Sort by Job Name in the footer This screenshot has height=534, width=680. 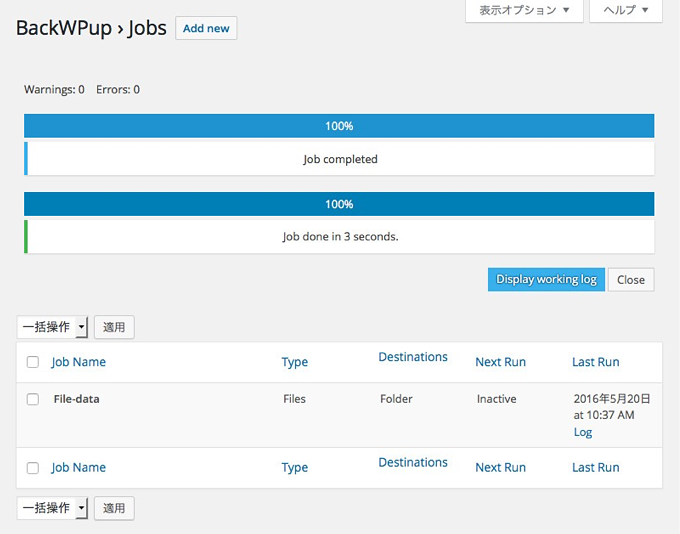click(x=78, y=468)
